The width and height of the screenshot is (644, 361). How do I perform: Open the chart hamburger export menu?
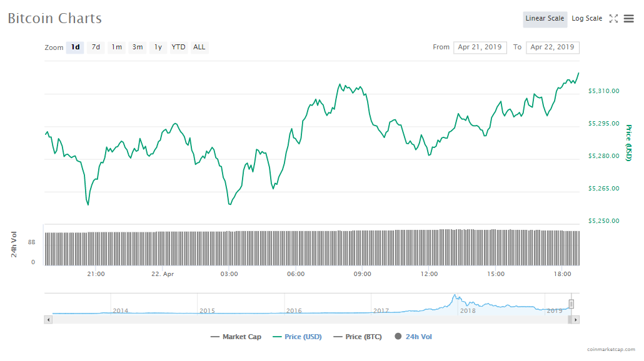[628, 19]
